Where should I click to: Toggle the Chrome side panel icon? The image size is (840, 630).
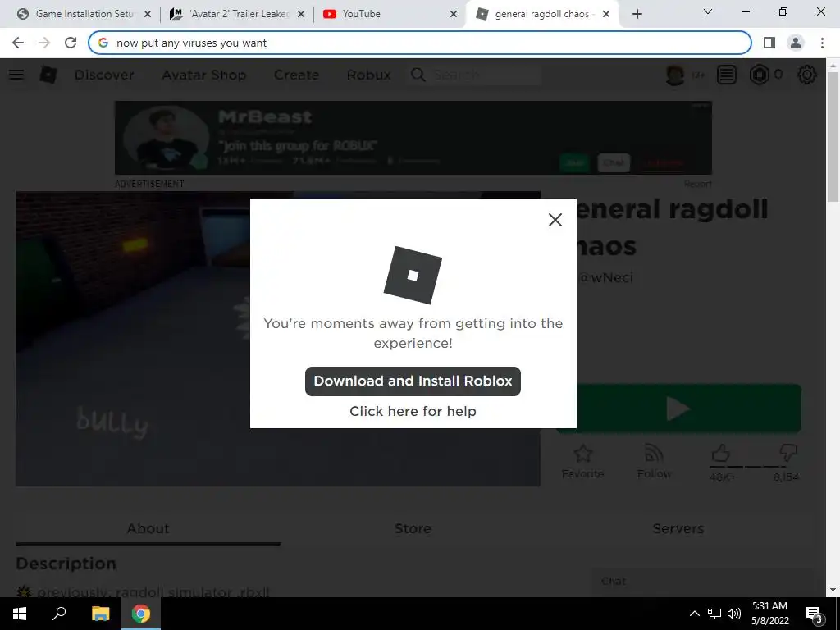click(x=769, y=43)
